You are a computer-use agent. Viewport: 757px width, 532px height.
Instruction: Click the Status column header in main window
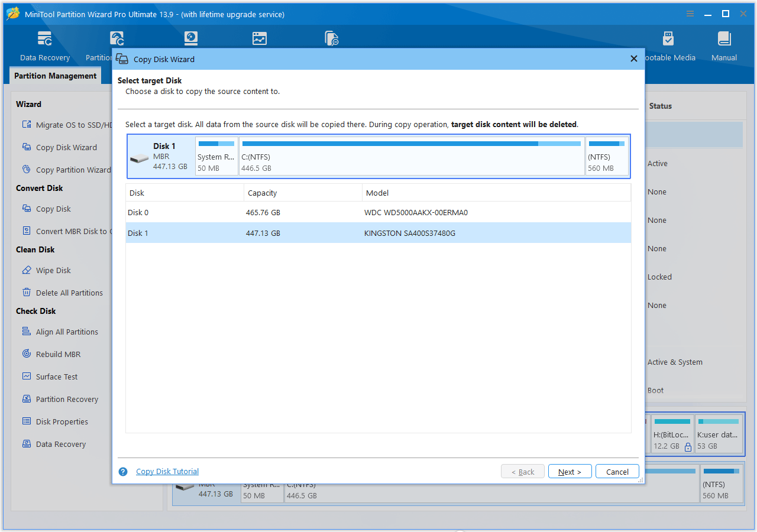point(660,106)
